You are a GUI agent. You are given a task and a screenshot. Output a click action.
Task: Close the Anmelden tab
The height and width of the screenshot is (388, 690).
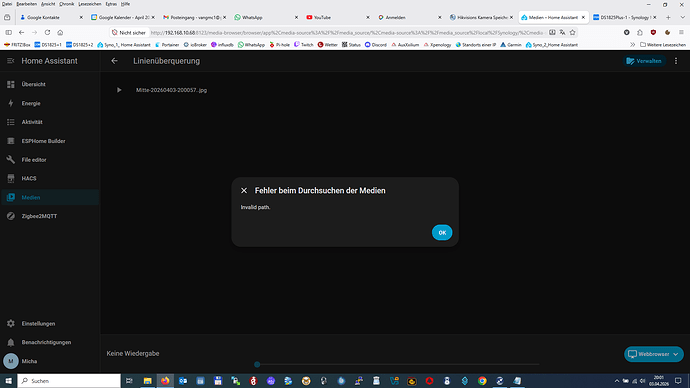point(439,17)
